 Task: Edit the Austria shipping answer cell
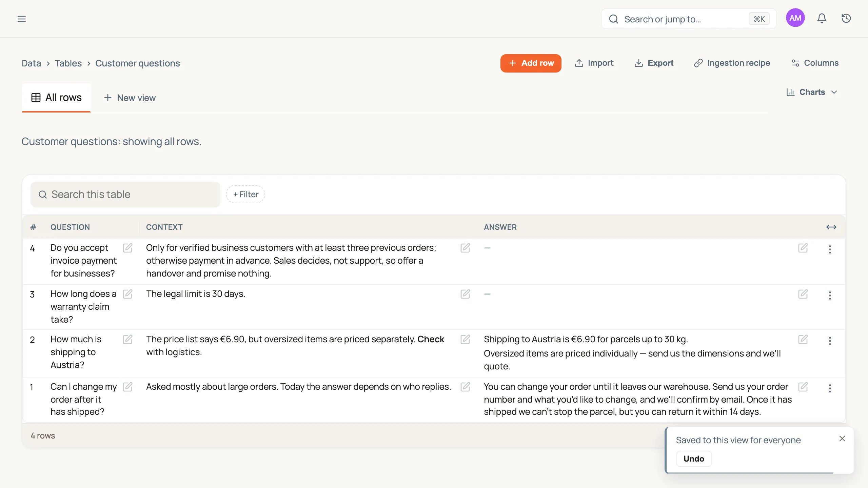click(x=803, y=340)
